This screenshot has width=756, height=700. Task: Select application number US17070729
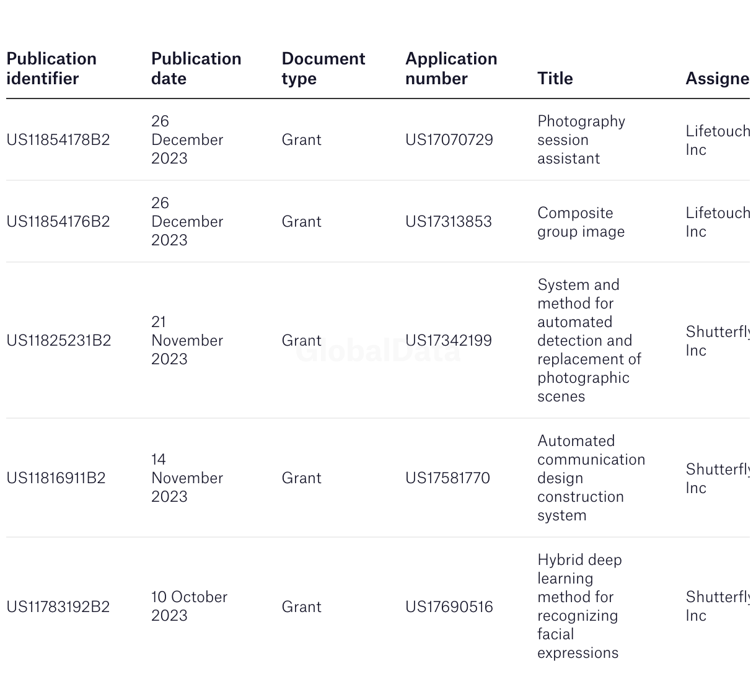449,140
